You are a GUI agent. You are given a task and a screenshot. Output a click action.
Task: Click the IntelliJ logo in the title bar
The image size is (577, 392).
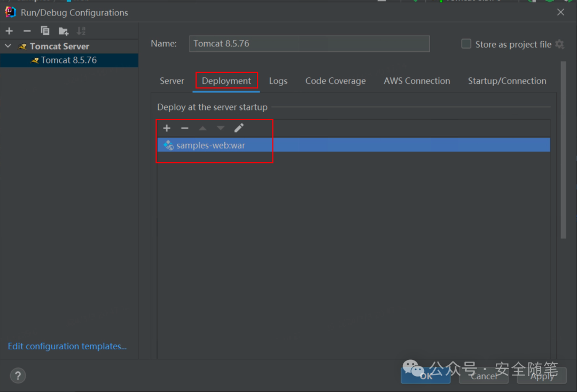pyautogui.click(x=10, y=12)
